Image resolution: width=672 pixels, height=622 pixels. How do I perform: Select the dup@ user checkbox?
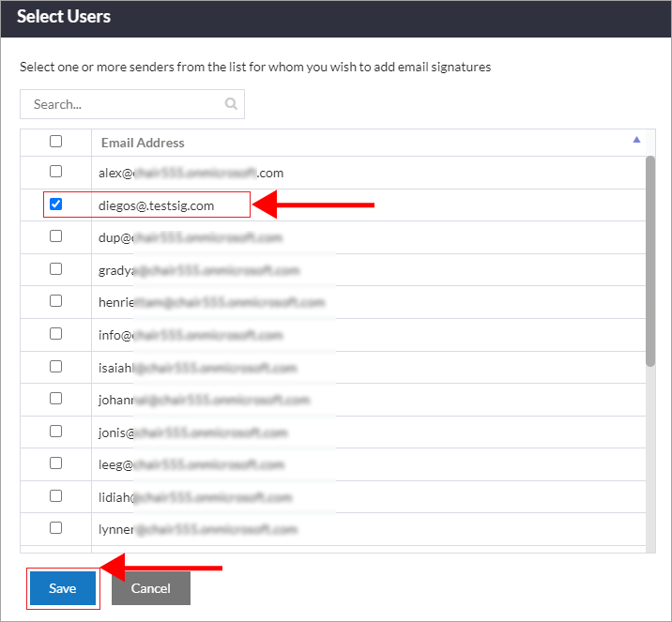pos(55,236)
